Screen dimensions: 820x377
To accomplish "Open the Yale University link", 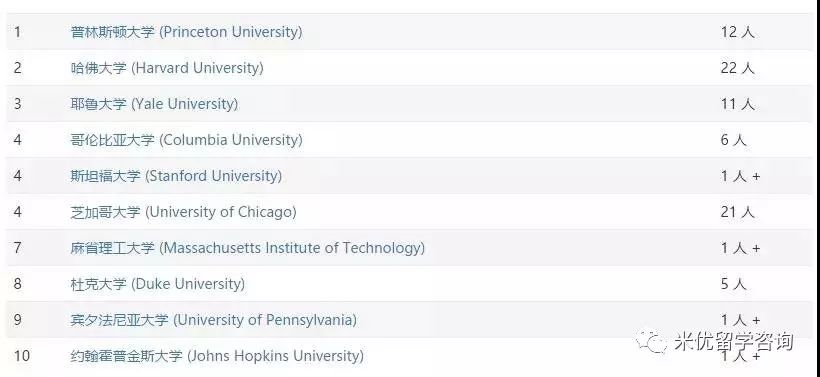I will click(154, 104).
